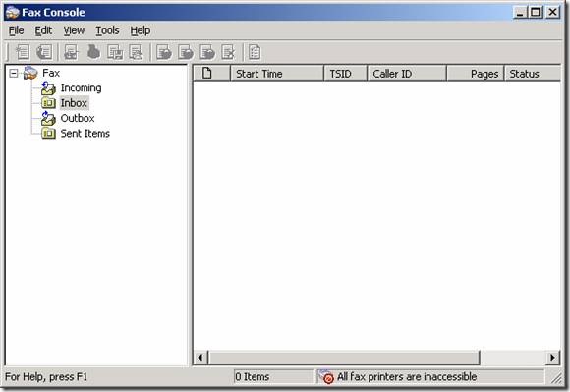Select the Fax root tree label

click(51, 73)
